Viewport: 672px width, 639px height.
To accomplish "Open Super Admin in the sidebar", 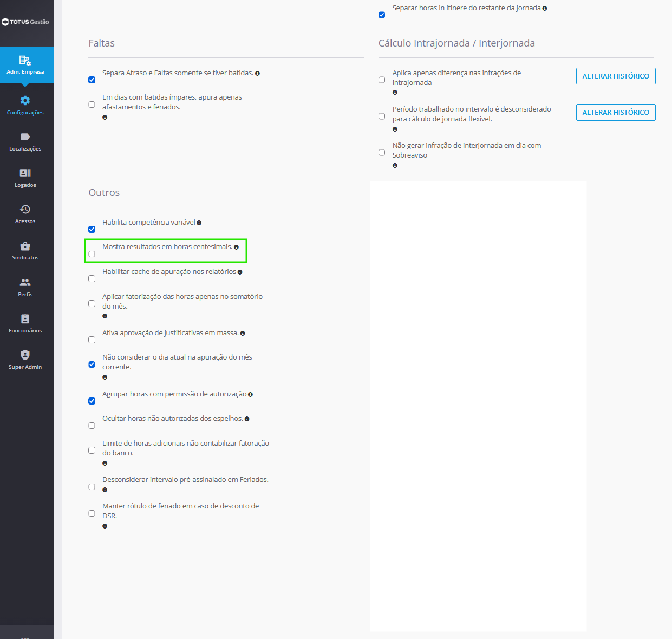I will coord(25,360).
